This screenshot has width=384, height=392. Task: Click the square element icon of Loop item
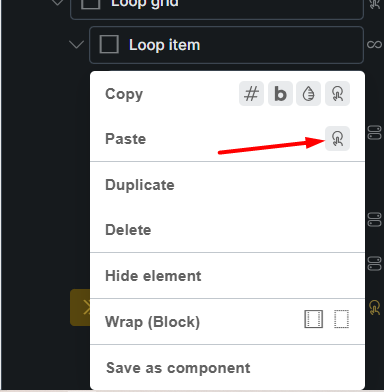(x=109, y=44)
